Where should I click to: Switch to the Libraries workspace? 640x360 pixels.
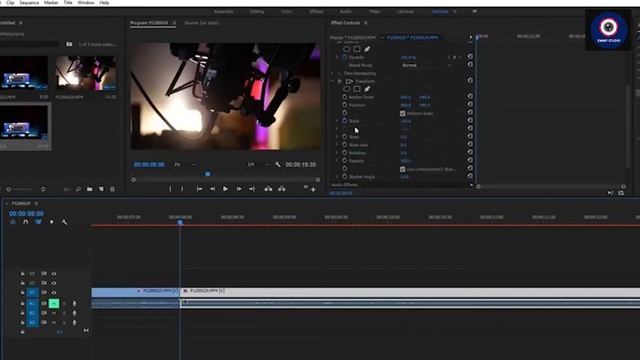pos(405,11)
